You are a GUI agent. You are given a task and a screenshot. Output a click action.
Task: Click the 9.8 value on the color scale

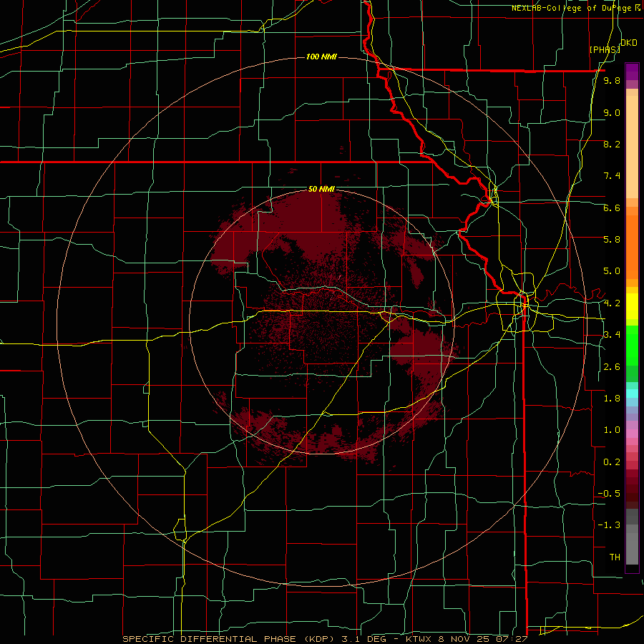coord(612,80)
